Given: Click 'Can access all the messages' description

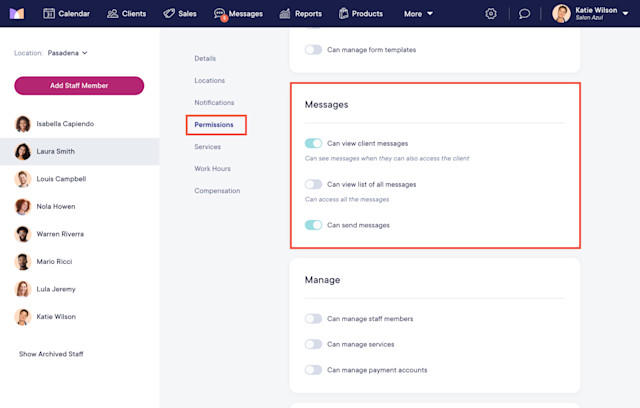Looking at the screenshot, I should coord(347,200).
